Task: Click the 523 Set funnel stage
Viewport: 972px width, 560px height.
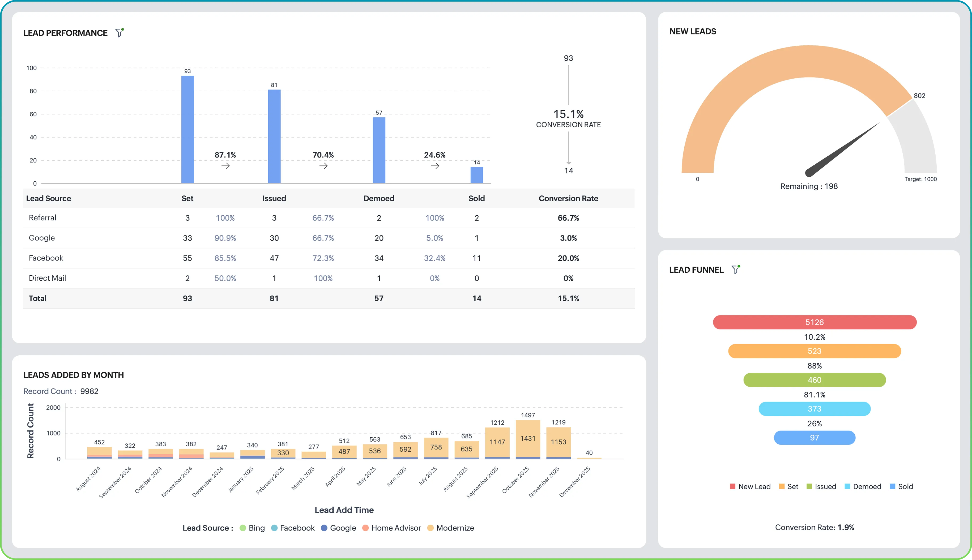Action: (x=814, y=351)
